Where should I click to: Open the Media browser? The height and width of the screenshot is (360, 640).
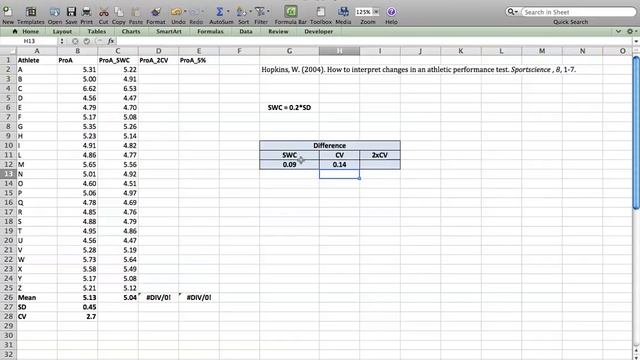click(343, 12)
